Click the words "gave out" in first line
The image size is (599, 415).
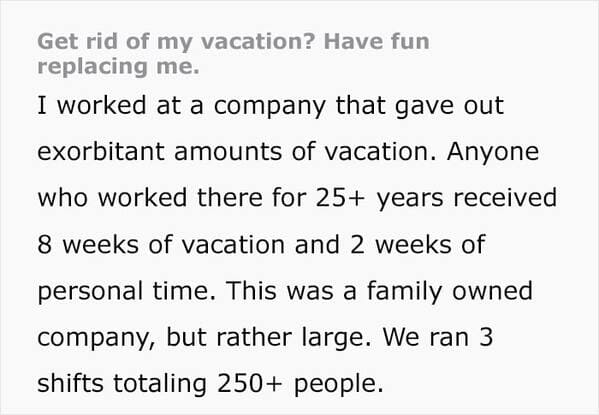point(450,106)
